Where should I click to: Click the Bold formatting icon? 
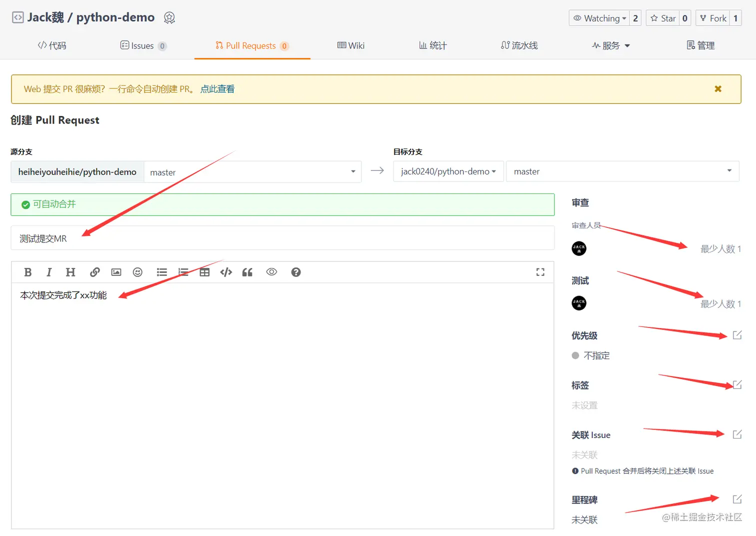[x=28, y=272]
